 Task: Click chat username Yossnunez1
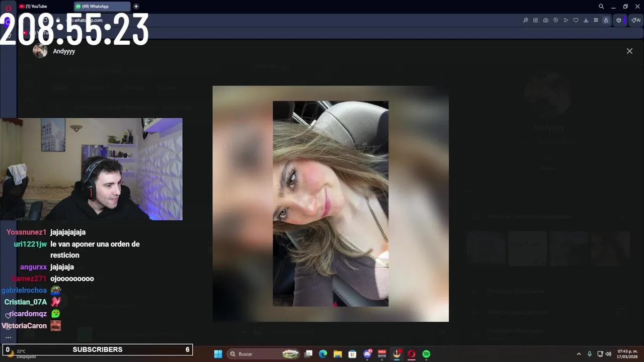click(x=26, y=232)
